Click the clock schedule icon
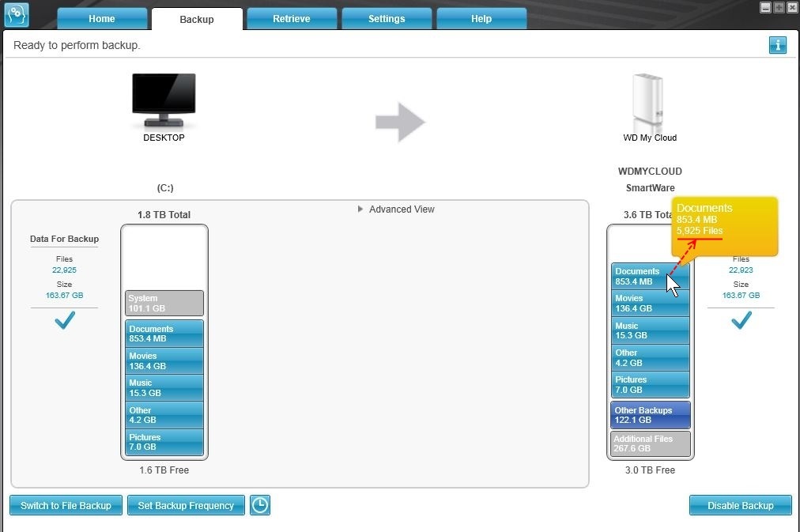Image resolution: width=800 pixels, height=532 pixels. tap(260, 505)
